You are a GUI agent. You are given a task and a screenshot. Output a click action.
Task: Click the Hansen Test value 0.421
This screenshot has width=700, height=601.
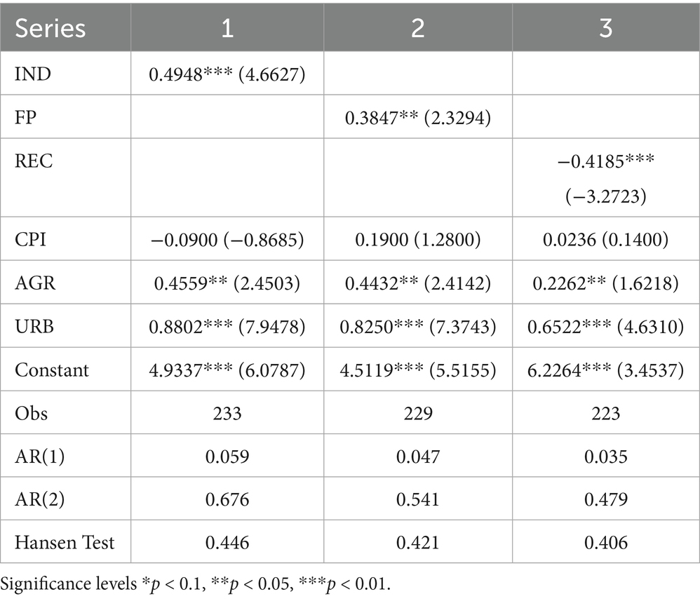[x=418, y=543]
